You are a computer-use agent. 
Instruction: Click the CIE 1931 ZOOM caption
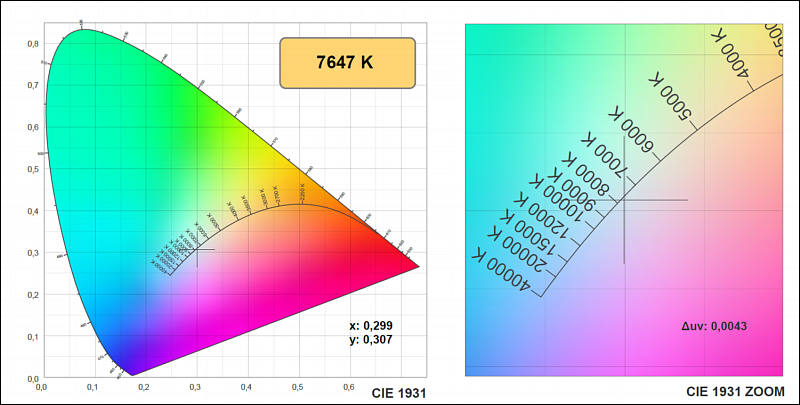(x=735, y=391)
